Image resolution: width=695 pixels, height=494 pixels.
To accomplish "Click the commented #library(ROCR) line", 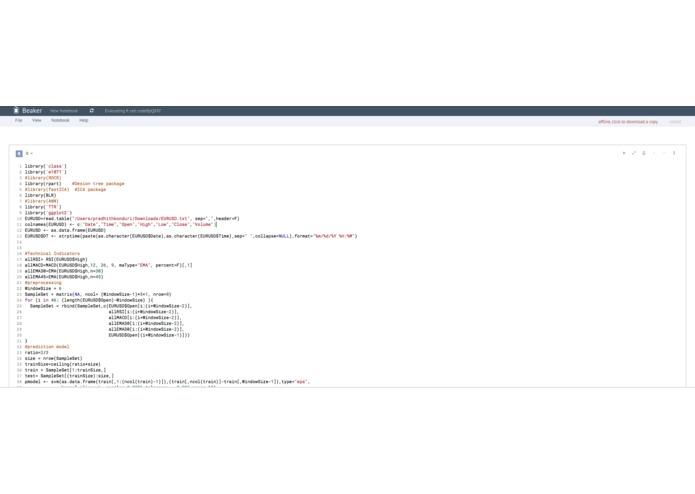I will [43, 178].
